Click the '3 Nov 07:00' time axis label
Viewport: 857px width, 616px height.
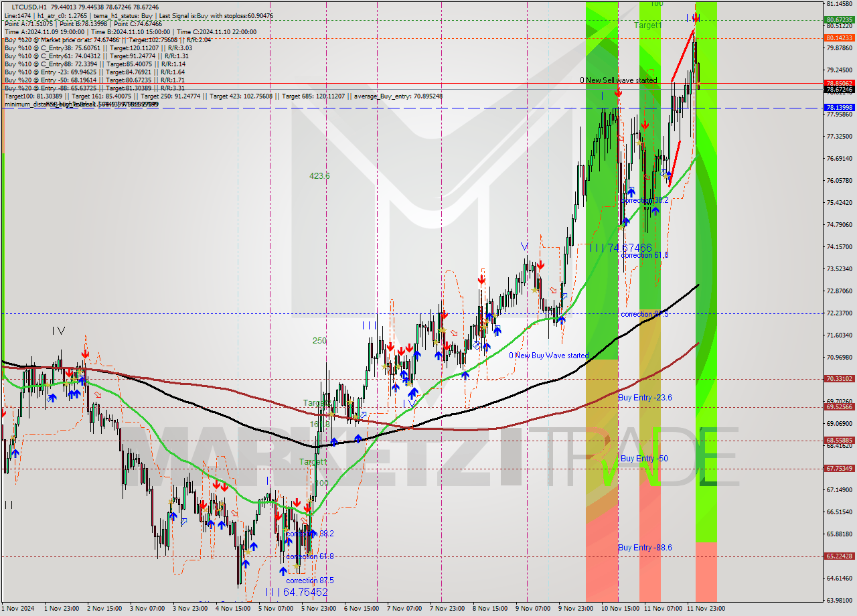click(x=148, y=609)
